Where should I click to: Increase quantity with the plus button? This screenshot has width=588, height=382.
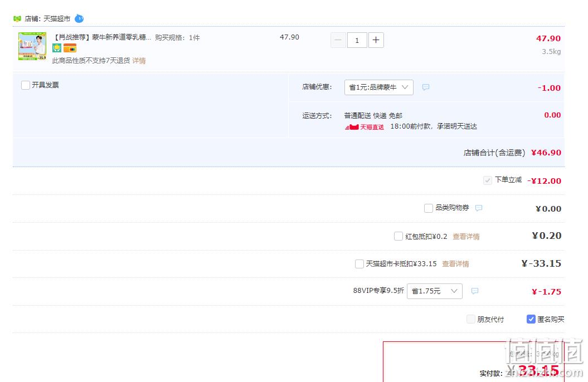376,40
